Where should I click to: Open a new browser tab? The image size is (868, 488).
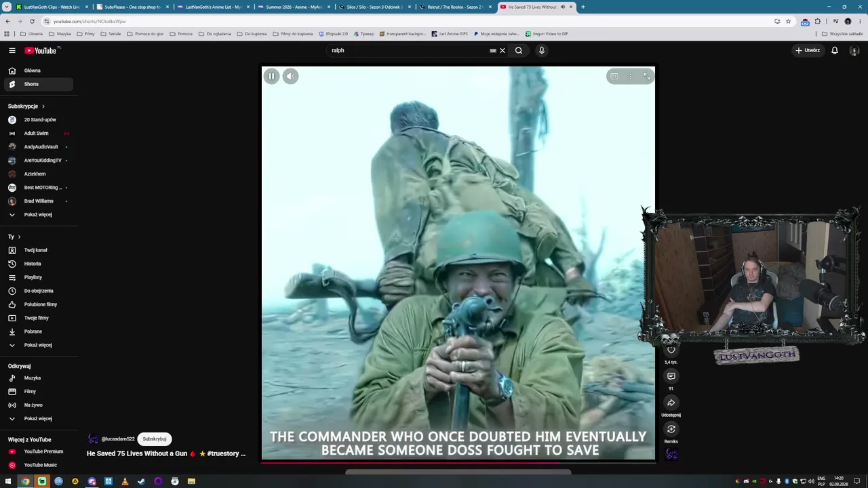(583, 7)
